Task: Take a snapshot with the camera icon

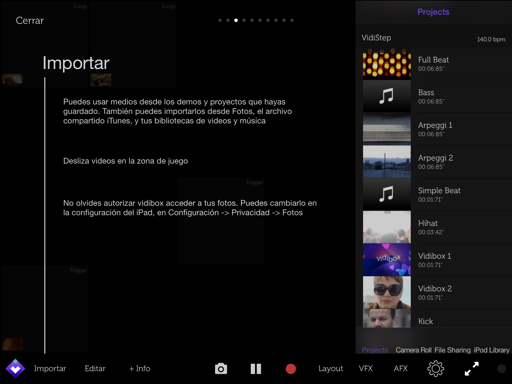Action: (221, 369)
